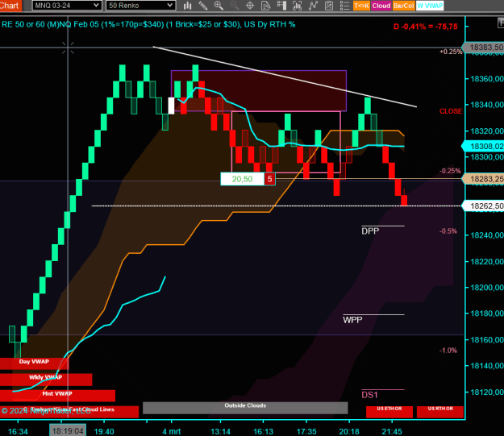Image resolution: width=504 pixels, height=436 pixels.
Task: Open the MNQ 03-24 instrument dropdown
Action: tap(67, 6)
